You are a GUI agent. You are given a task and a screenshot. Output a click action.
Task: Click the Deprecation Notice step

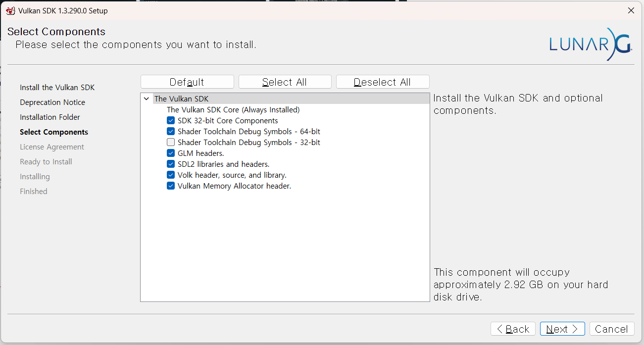click(x=52, y=102)
